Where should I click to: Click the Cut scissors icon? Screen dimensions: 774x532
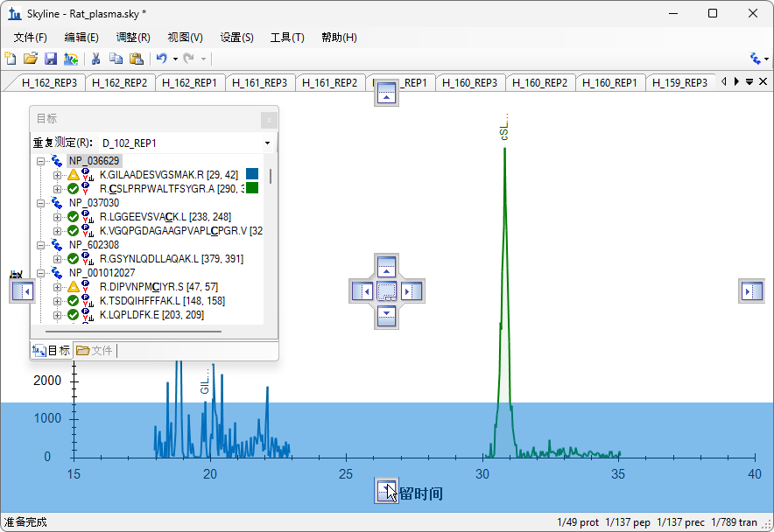click(x=96, y=59)
